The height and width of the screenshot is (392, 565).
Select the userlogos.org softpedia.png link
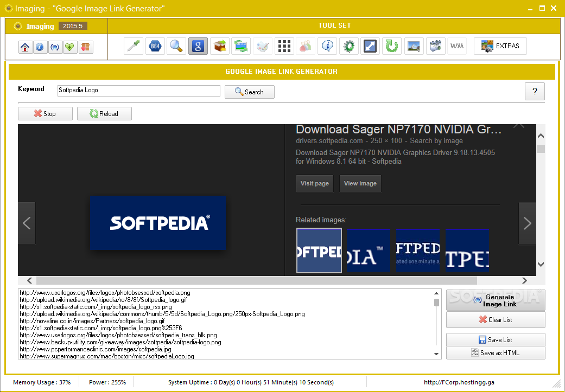tap(105, 293)
